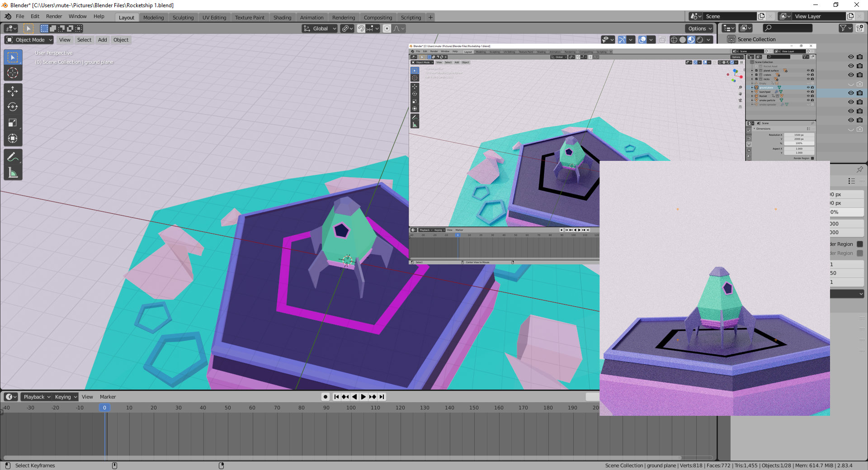The image size is (868, 470).
Task: Jump to the previous keyframe
Action: (345, 397)
